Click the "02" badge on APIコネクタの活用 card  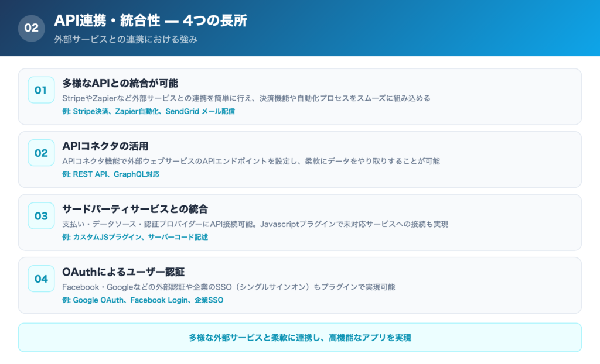coord(40,153)
